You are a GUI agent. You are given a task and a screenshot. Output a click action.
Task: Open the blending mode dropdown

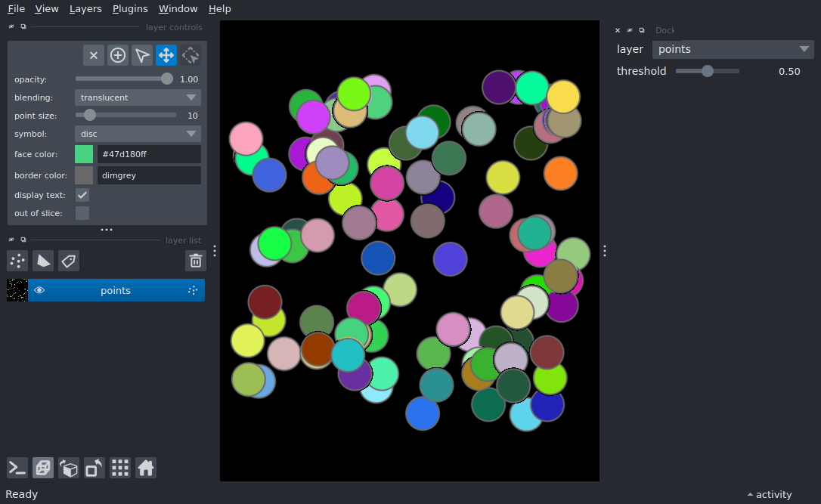(x=138, y=97)
